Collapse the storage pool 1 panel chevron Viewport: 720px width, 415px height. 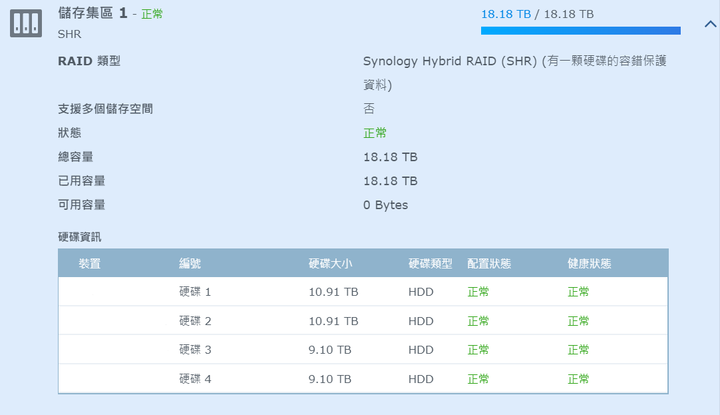click(710, 24)
